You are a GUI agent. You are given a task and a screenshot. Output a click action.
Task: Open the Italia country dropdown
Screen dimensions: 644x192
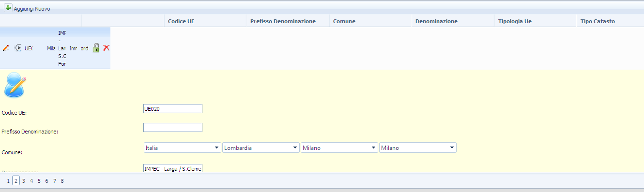[x=182, y=148]
